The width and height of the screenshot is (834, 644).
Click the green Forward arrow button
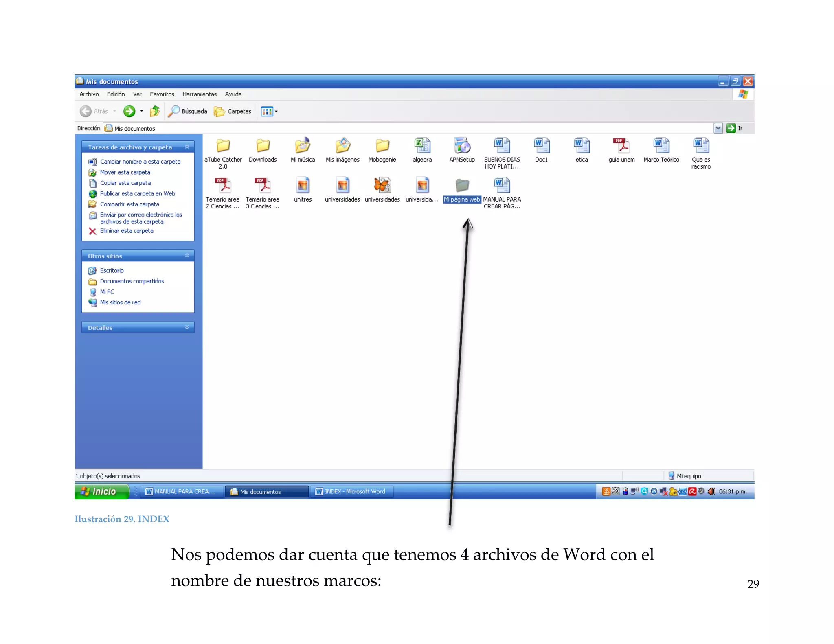(x=129, y=111)
